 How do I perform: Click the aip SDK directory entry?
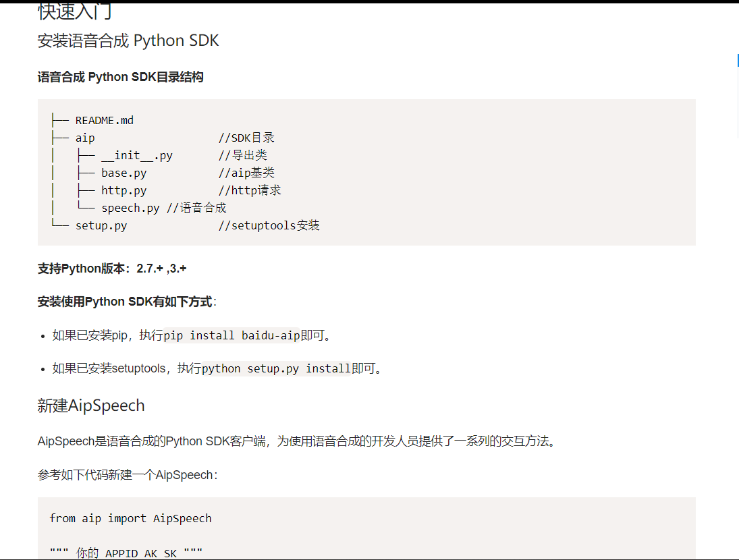pyautogui.click(x=85, y=137)
